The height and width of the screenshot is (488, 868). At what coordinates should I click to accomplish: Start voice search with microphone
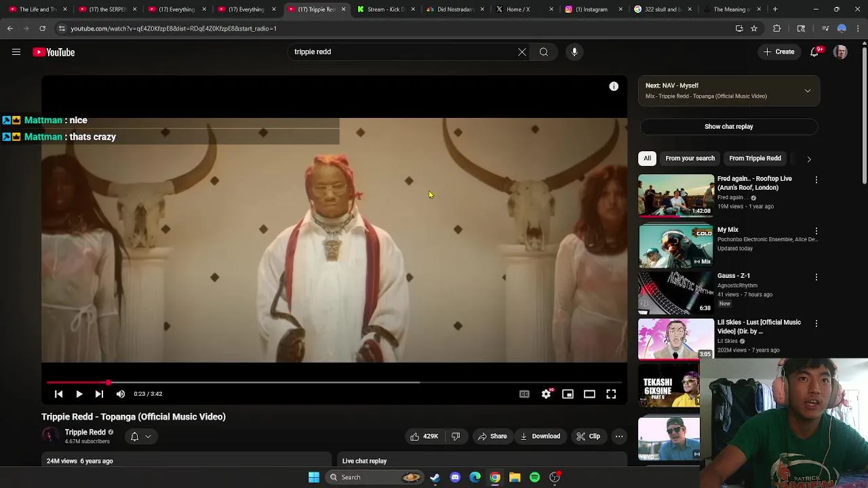[x=574, y=52]
